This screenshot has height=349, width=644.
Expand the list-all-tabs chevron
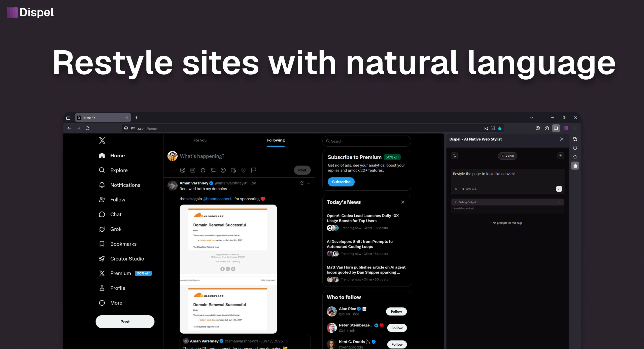pos(531,118)
